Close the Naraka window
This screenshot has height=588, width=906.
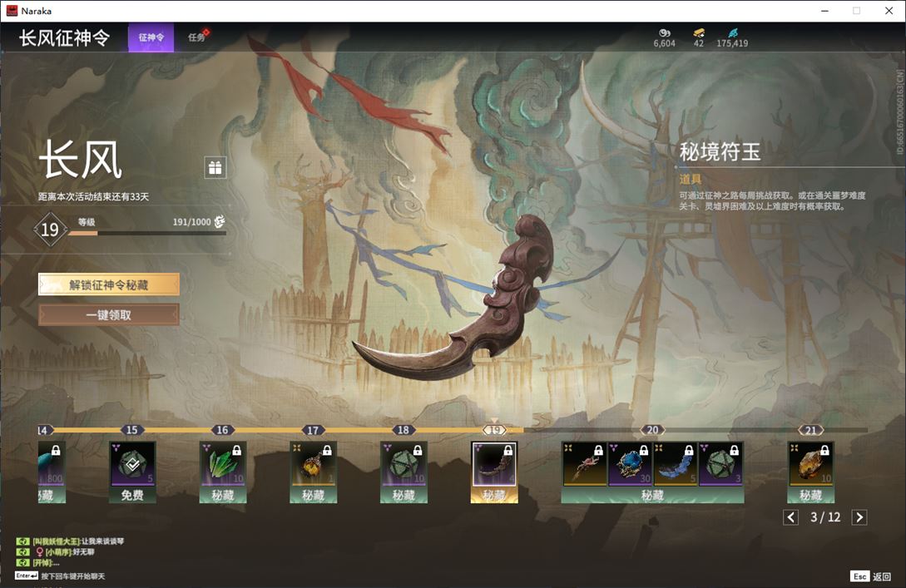tap(889, 11)
